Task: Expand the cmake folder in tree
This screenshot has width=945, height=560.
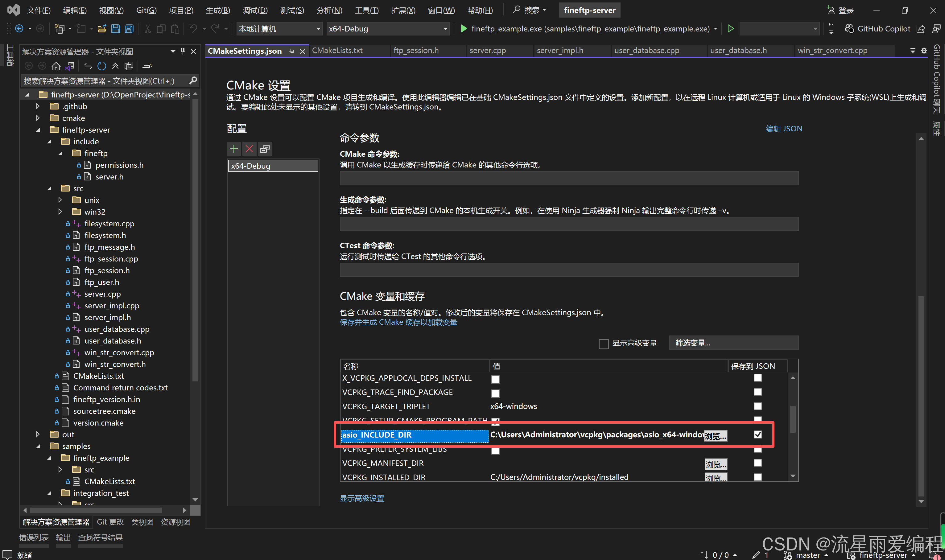Action: 38,118
